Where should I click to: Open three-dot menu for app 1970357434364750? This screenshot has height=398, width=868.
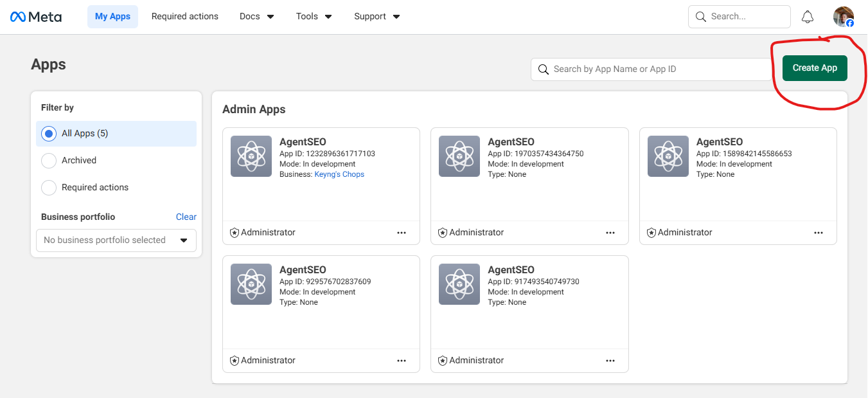coord(610,233)
